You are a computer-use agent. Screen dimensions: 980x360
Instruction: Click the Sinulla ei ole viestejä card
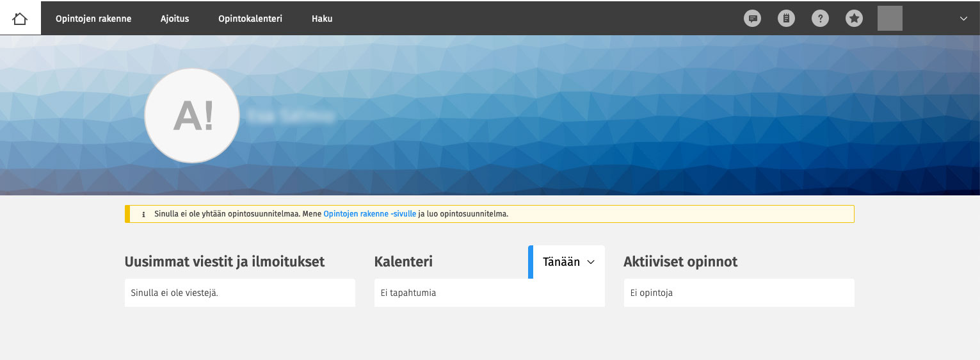coord(239,293)
